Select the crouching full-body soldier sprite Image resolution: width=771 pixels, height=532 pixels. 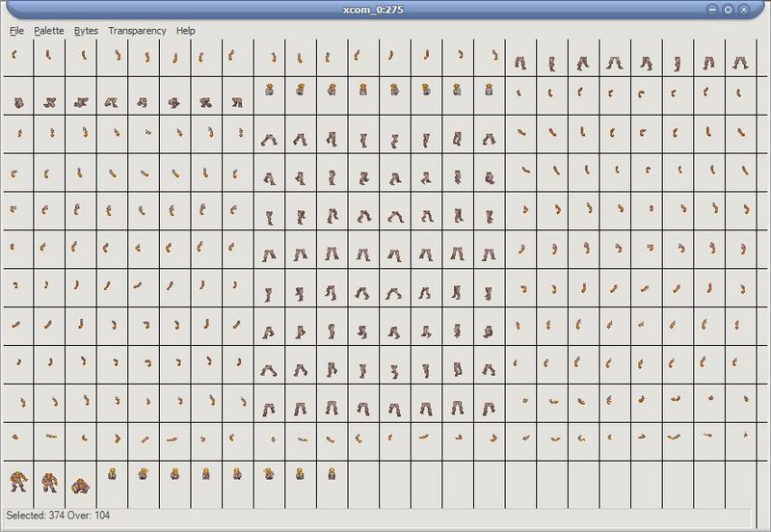pyautogui.click(x=81, y=487)
